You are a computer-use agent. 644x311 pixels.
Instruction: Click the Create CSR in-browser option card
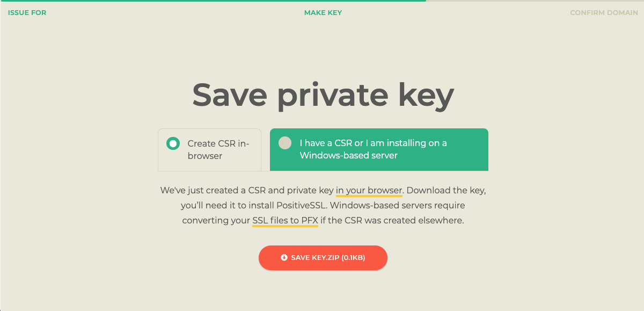pos(209,149)
